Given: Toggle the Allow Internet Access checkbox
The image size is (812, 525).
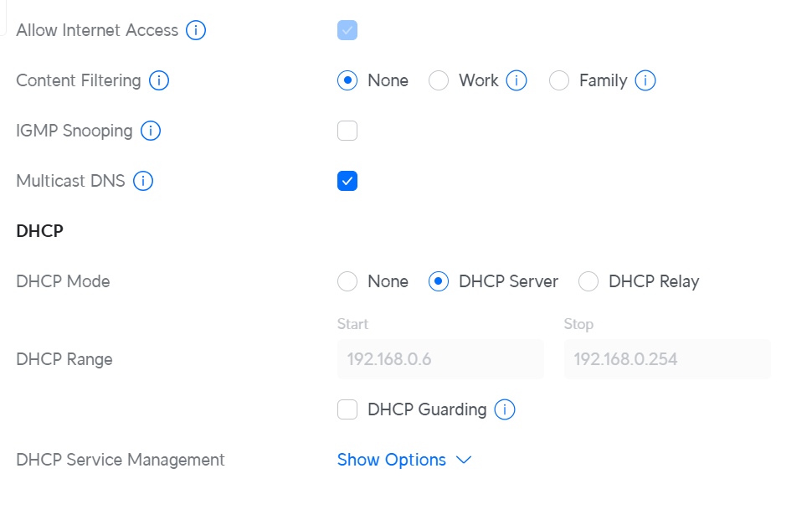Looking at the screenshot, I should pyautogui.click(x=347, y=31).
